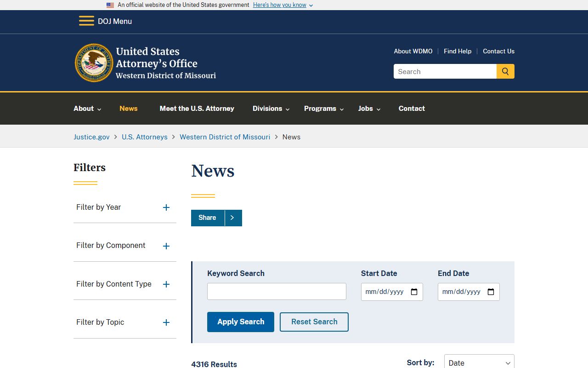Follow the U.S. Attorneys breadcrumb link

[145, 137]
